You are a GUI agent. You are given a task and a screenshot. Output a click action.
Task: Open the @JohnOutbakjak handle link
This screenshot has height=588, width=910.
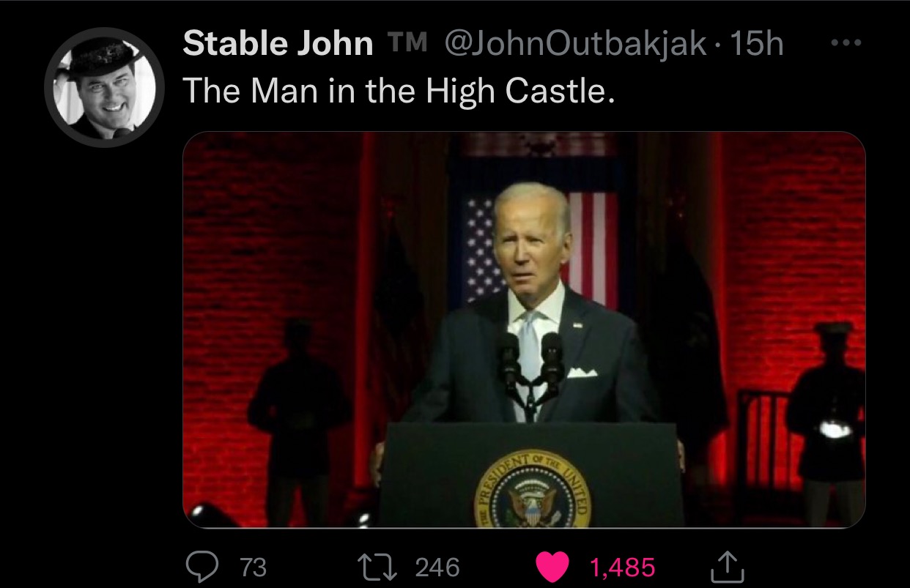pos(576,45)
